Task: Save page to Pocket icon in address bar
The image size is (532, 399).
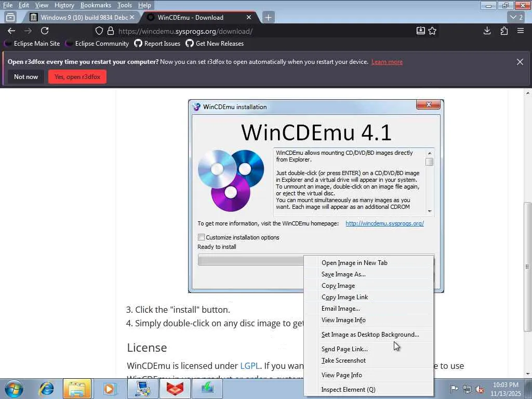Action: (420, 31)
